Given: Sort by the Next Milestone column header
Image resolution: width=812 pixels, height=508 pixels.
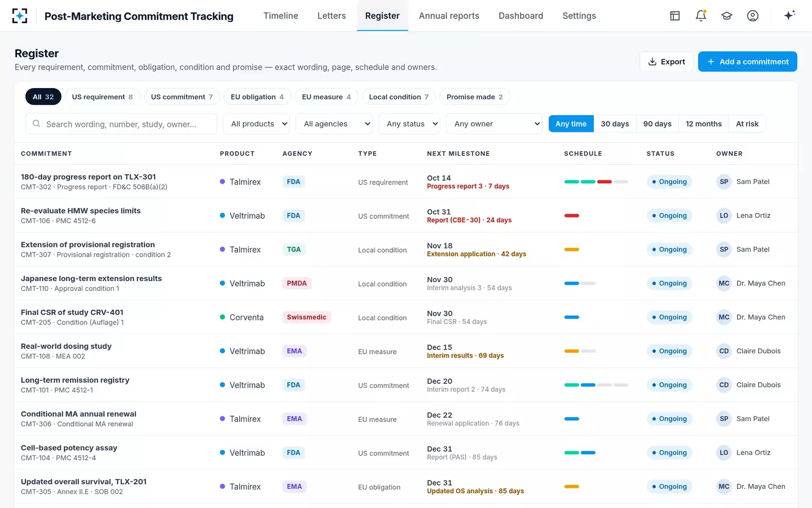Looking at the screenshot, I should click(458, 154).
